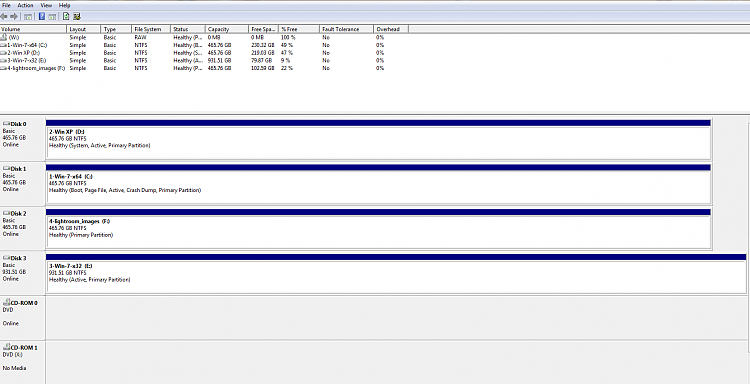Click the Disk 0 drive icon
Screen dimensions: 750x384
coord(6,124)
